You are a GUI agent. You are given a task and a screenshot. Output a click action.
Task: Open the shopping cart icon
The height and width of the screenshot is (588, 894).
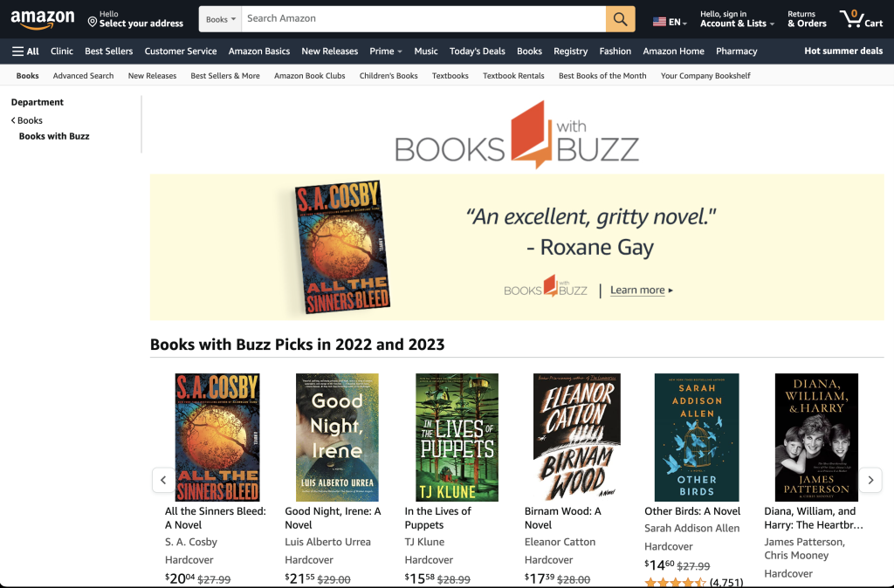click(x=861, y=19)
